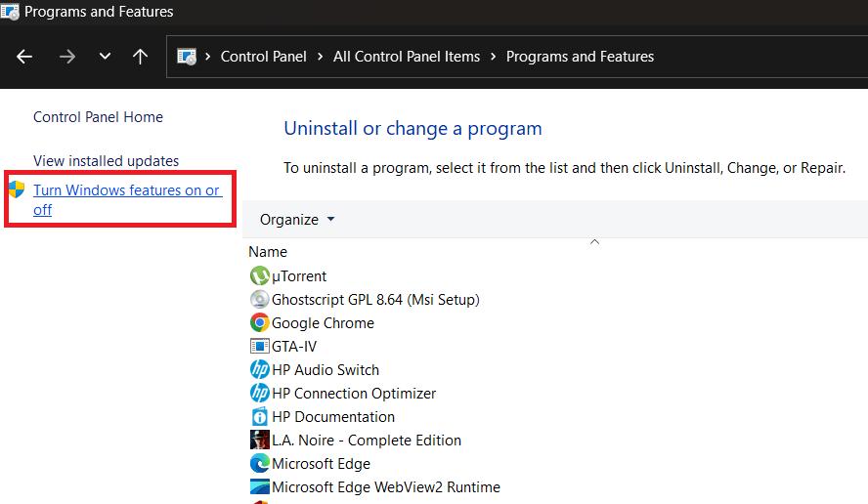Viewport: 868px width, 504px height.
Task: Select µTorrent program entry
Action: tap(299, 276)
